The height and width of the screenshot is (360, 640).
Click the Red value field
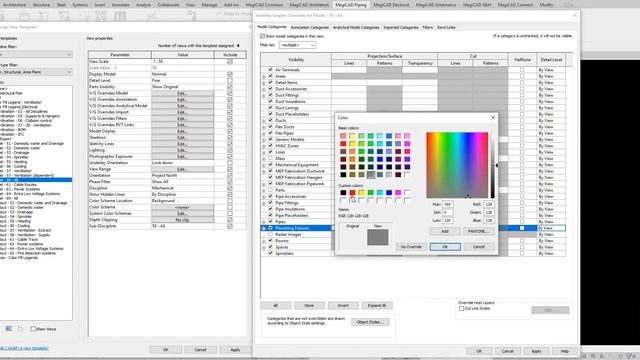tap(489, 204)
